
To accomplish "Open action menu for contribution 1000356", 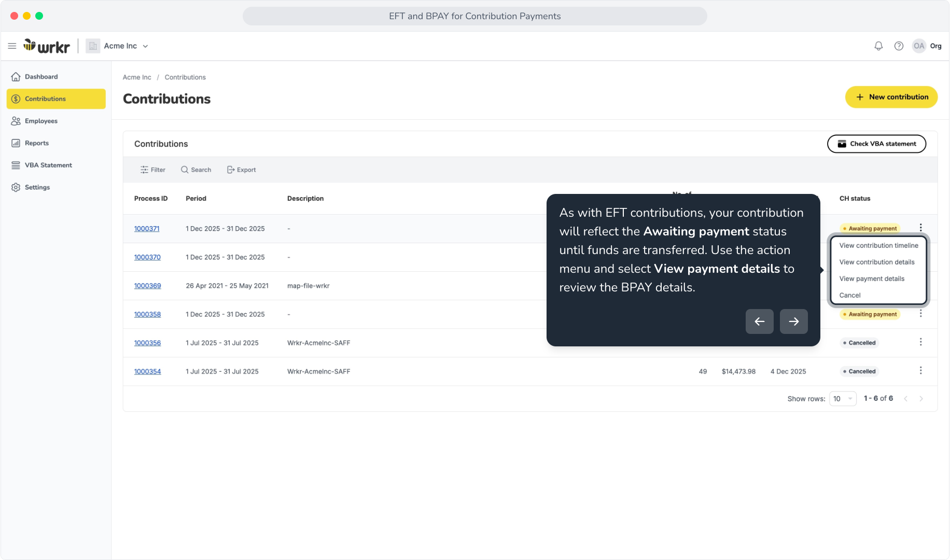I will [x=920, y=342].
